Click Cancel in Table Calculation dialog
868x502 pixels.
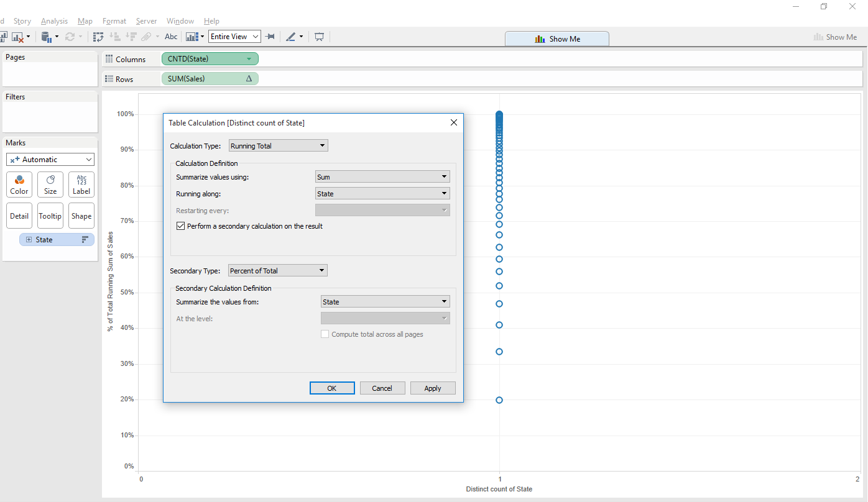coord(382,388)
